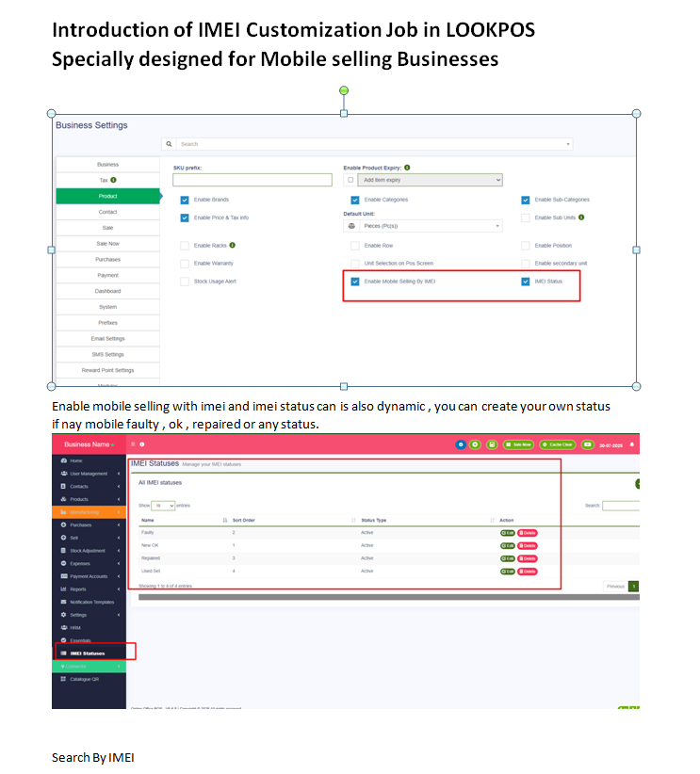Switch to the Product settings tab

108,194
